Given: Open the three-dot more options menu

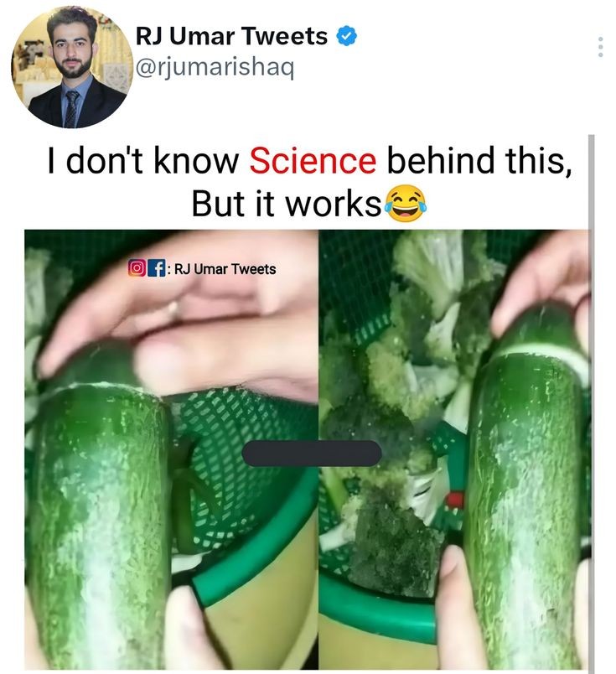Looking at the screenshot, I should pyautogui.click(x=600, y=47).
